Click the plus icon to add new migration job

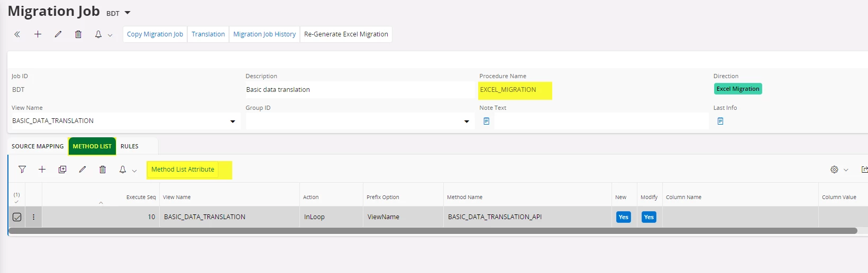[x=38, y=34]
